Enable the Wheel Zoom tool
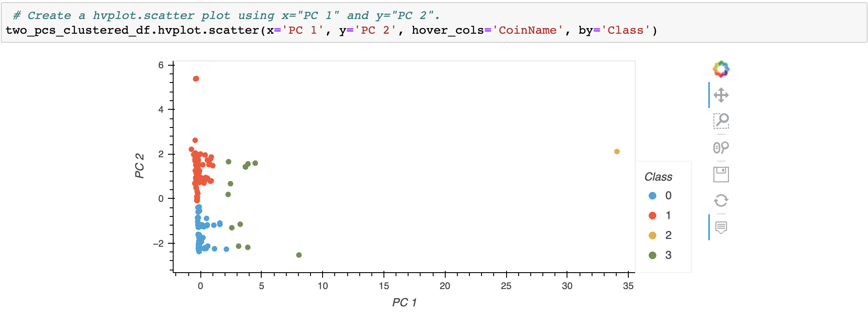 pos(721,148)
